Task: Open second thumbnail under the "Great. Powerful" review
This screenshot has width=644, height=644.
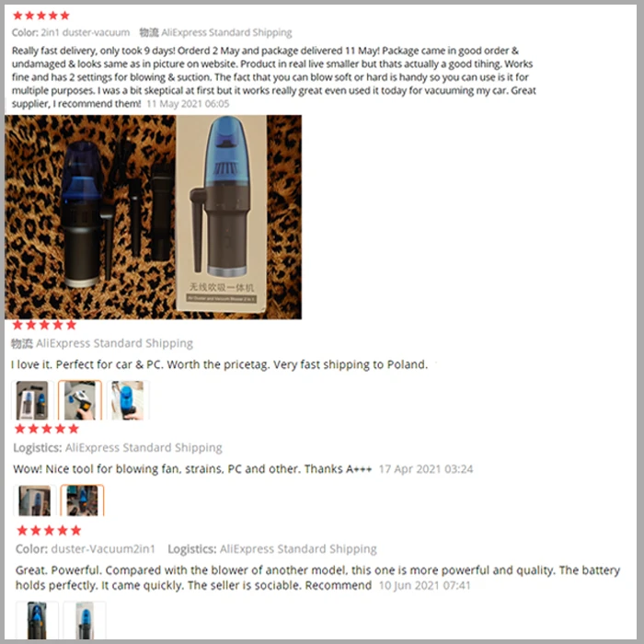Action: [85, 620]
